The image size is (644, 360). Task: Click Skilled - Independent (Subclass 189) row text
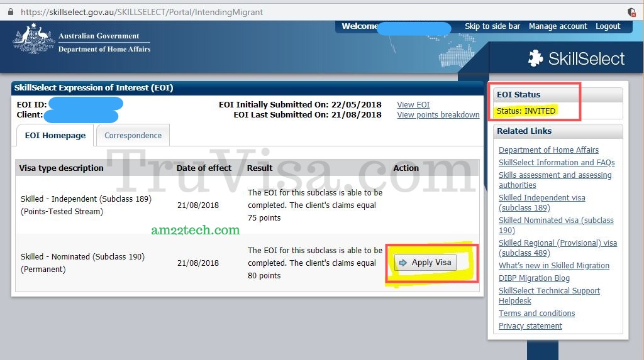point(86,205)
